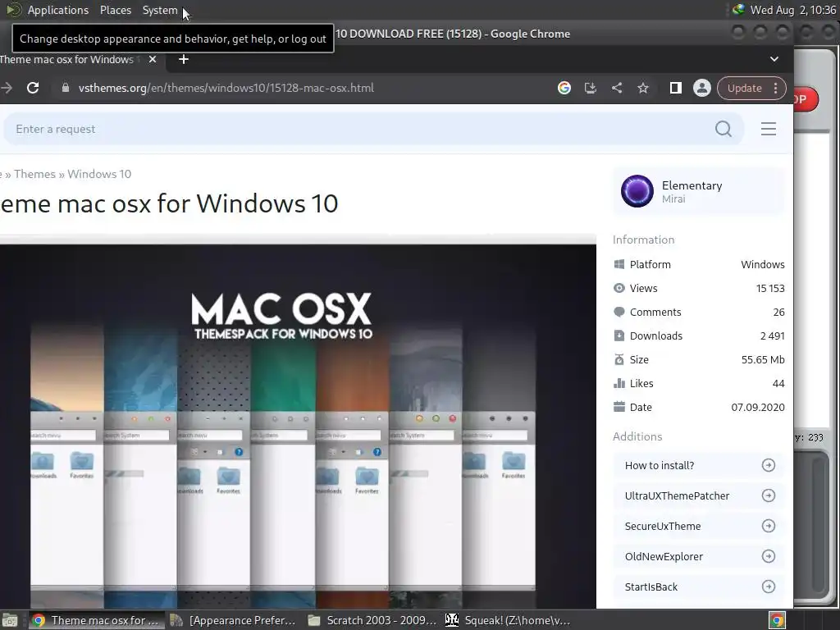Image resolution: width=840 pixels, height=630 pixels.
Task: Go to Windows 10 breadcrumb link
Action: click(x=99, y=174)
